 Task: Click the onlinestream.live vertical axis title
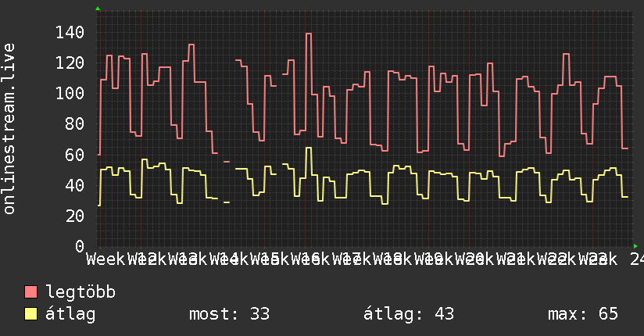point(9,129)
